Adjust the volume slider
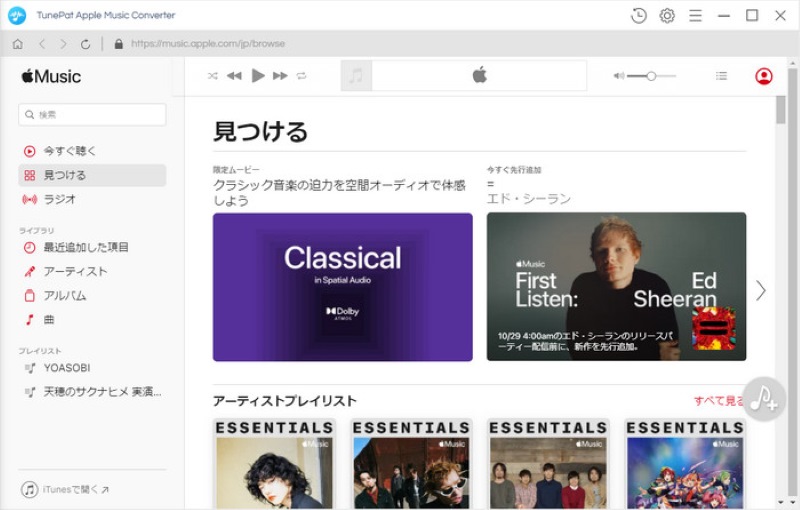 (652, 76)
